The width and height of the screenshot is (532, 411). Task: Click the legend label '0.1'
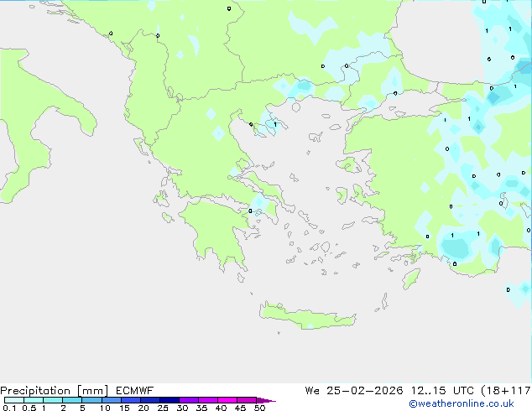point(9,408)
